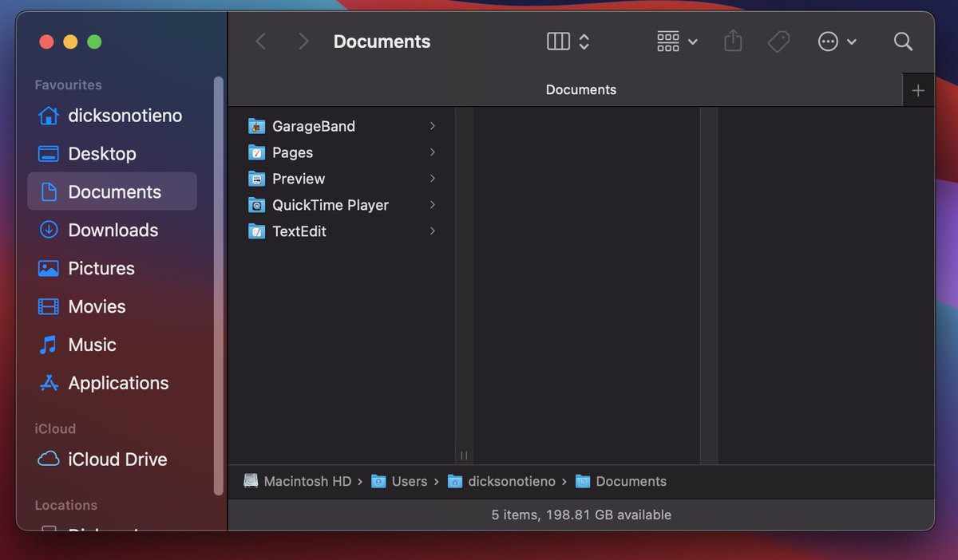Open Music from the sidebar
Image resolution: width=958 pixels, height=560 pixels.
coord(112,345)
